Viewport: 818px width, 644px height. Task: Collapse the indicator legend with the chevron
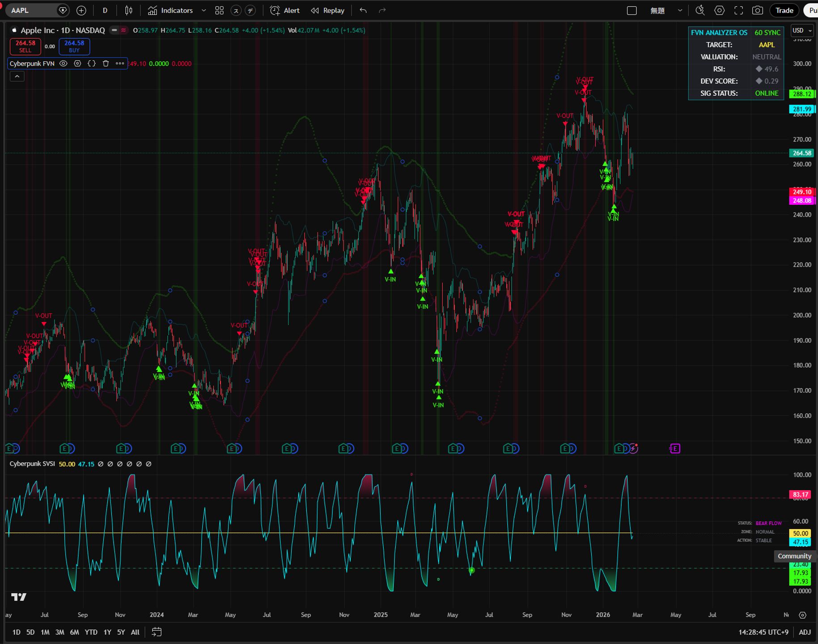pyautogui.click(x=17, y=76)
